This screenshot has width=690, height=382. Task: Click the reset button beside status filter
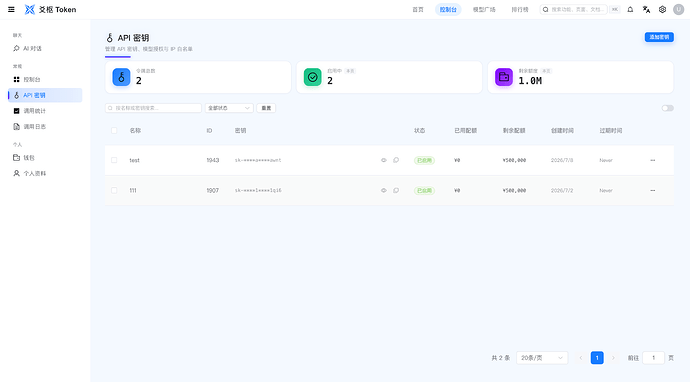pyautogui.click(x=266, y=108)
